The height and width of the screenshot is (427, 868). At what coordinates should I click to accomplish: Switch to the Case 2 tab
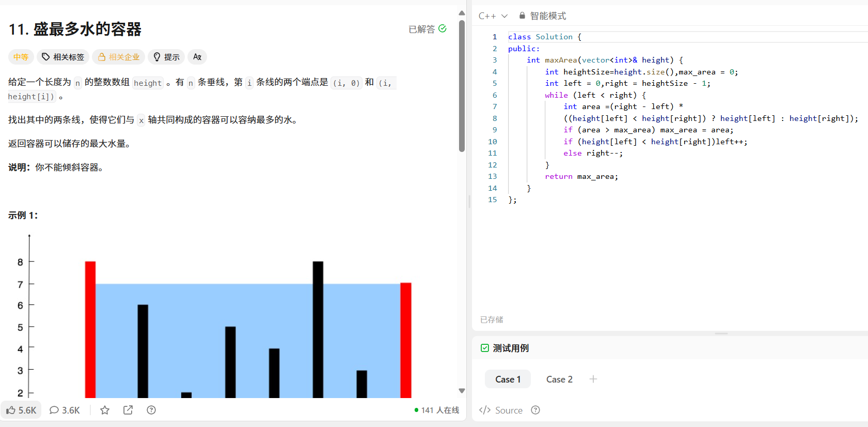point(559,379)
